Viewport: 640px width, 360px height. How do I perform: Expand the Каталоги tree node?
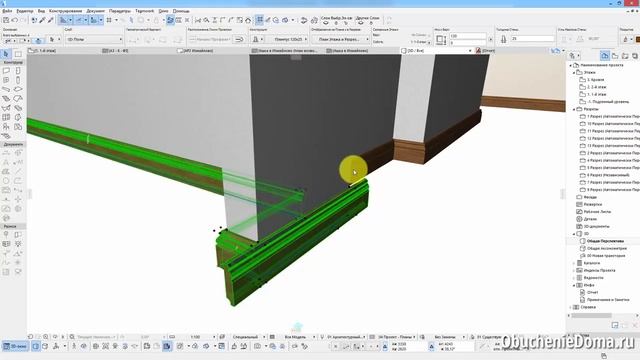tap(574, 263)
